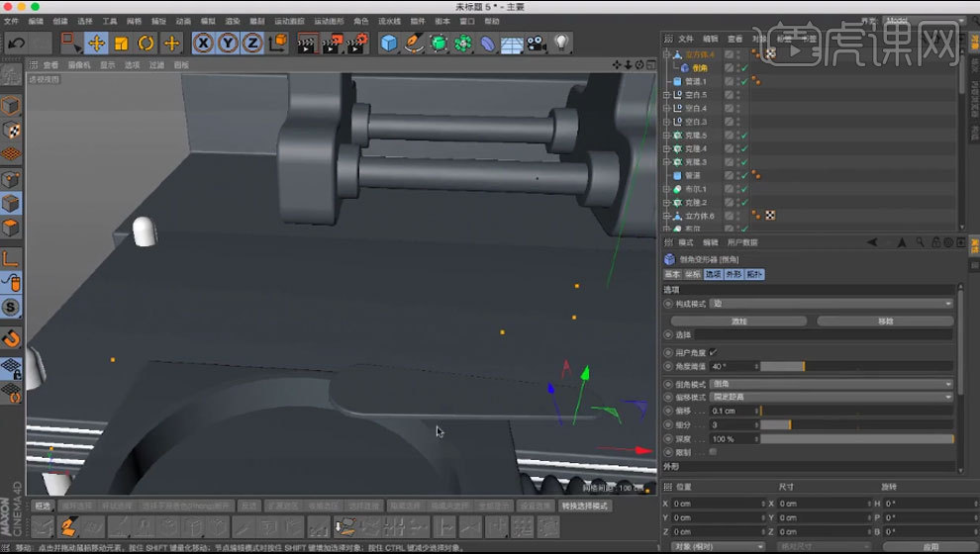Select the Move tool in toolbar
This screenshot has height=554, width=980.
point(96,43)
